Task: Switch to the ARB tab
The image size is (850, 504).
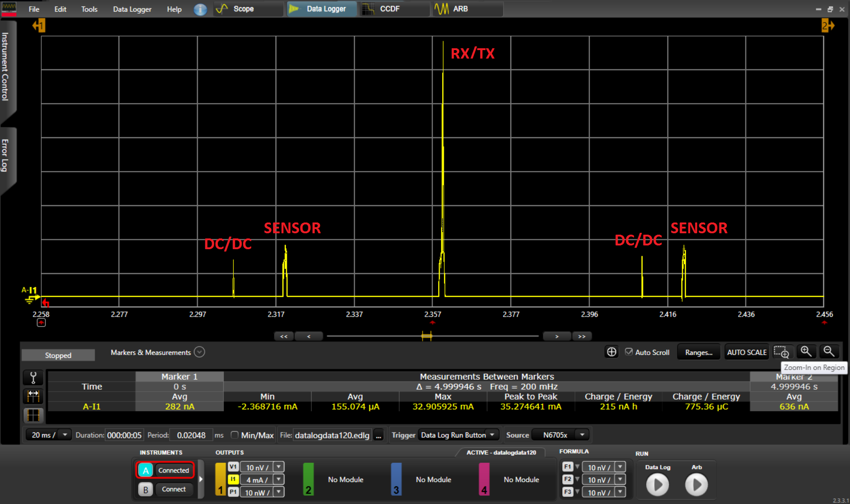Action: (468, 9)
